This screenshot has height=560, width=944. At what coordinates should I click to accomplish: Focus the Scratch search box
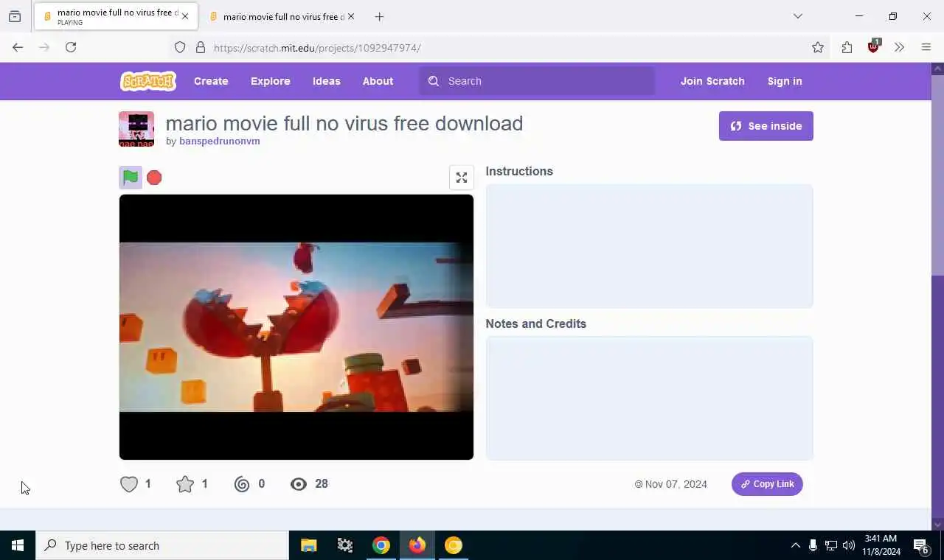click(x=537, y=81)
